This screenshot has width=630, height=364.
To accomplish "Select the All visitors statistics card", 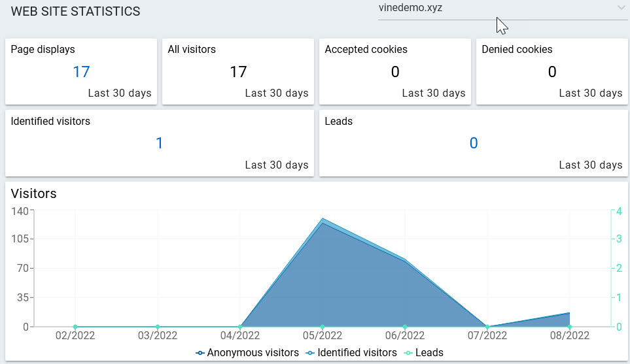I will point(237,71).
